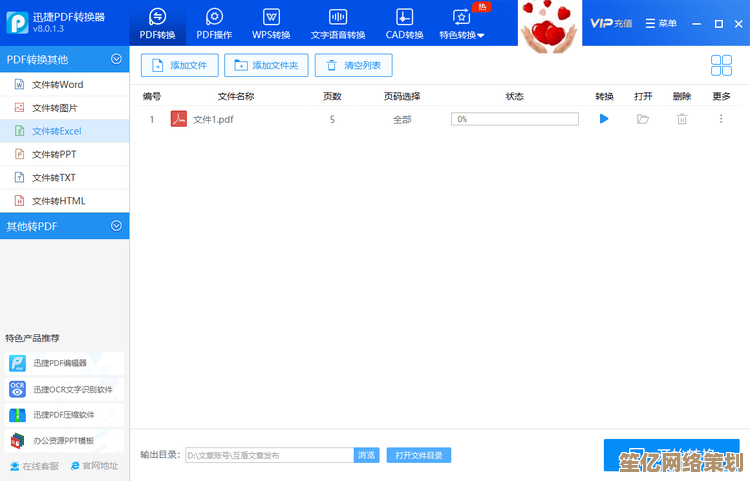Select 文件转图片 in sidebar

(x=65, y=108)
